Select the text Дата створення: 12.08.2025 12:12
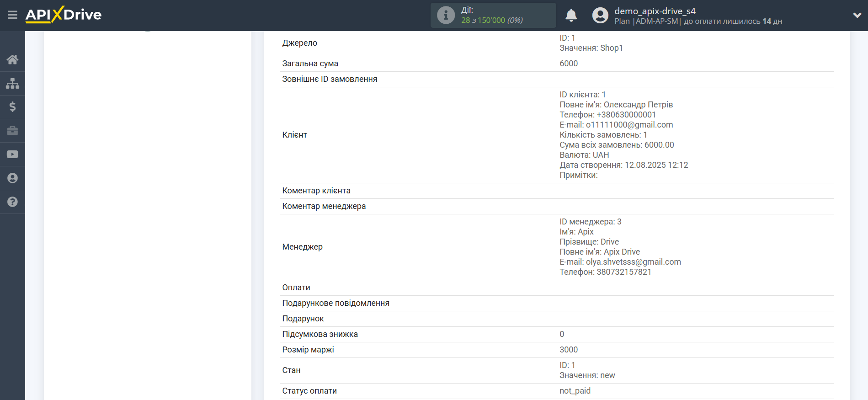Screen dimensions: 868x400 click(623, 165)
